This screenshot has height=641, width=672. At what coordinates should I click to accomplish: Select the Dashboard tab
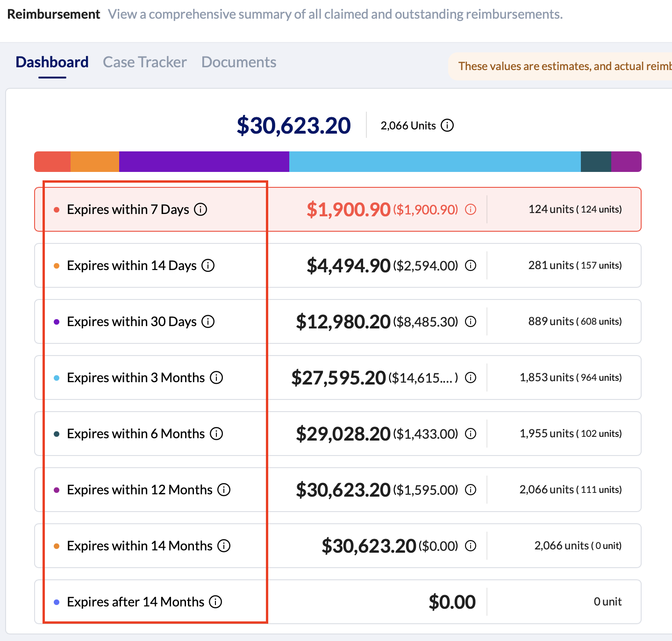click(52, 62)
